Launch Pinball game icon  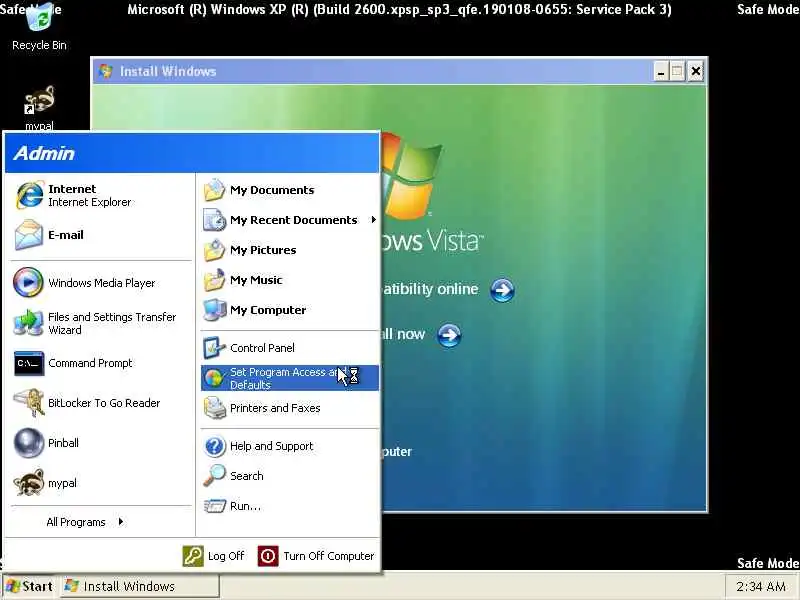(x=29, y=443)
